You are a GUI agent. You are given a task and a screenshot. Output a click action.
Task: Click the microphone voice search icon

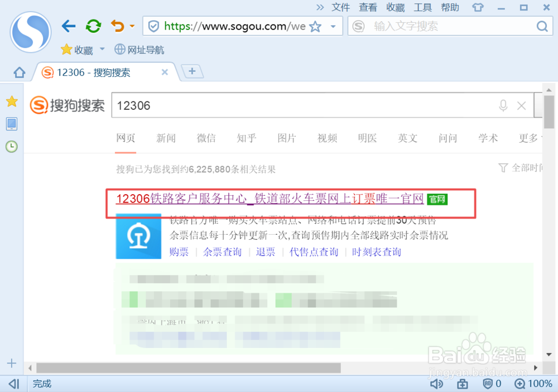click(503, 105)
